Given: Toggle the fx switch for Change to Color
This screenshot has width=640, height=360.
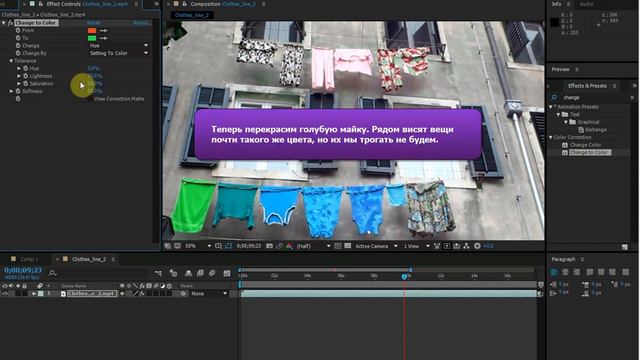Looking at the screenshot, I should [x=11, y=23].
